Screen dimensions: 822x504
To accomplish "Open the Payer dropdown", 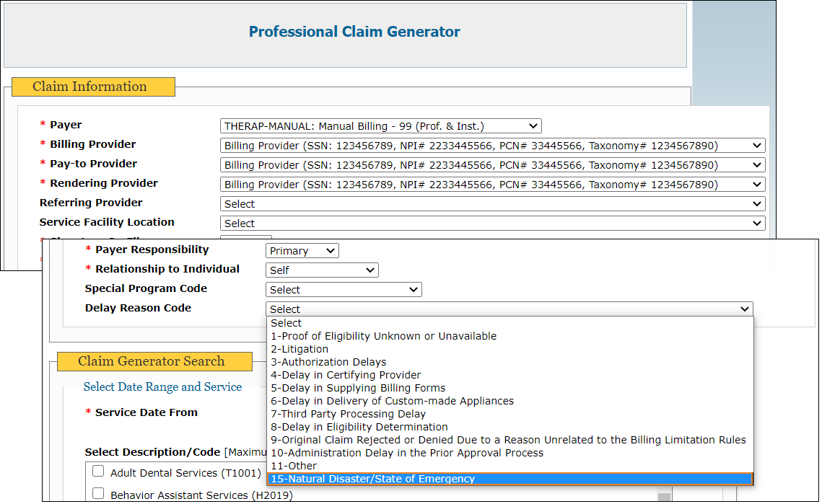I will pos(380,126).
